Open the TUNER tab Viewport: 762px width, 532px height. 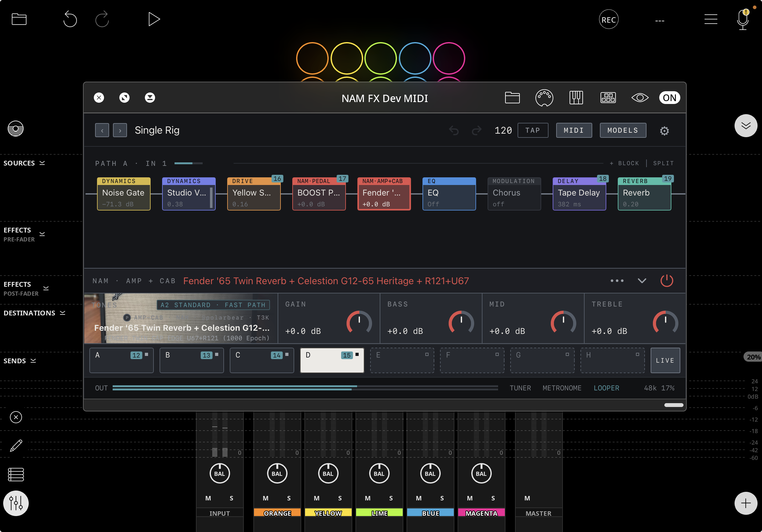coord(520,388)
